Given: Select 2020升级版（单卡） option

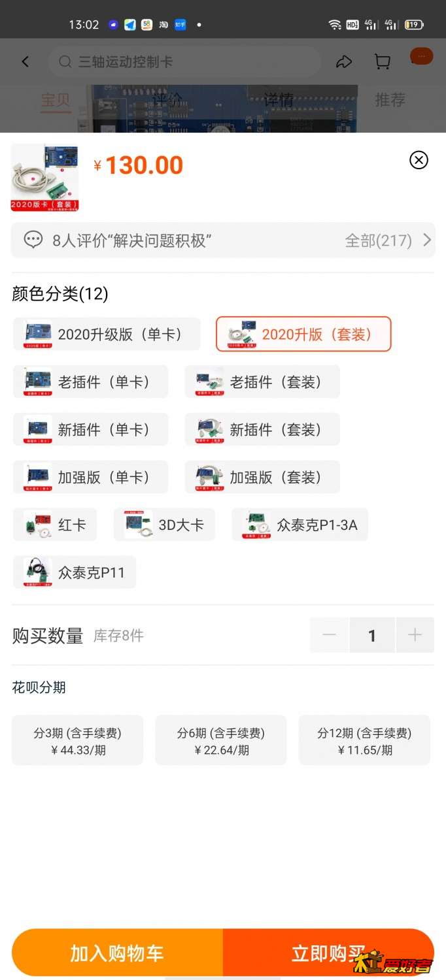Looking at the screenshot, I should point(107,334).
